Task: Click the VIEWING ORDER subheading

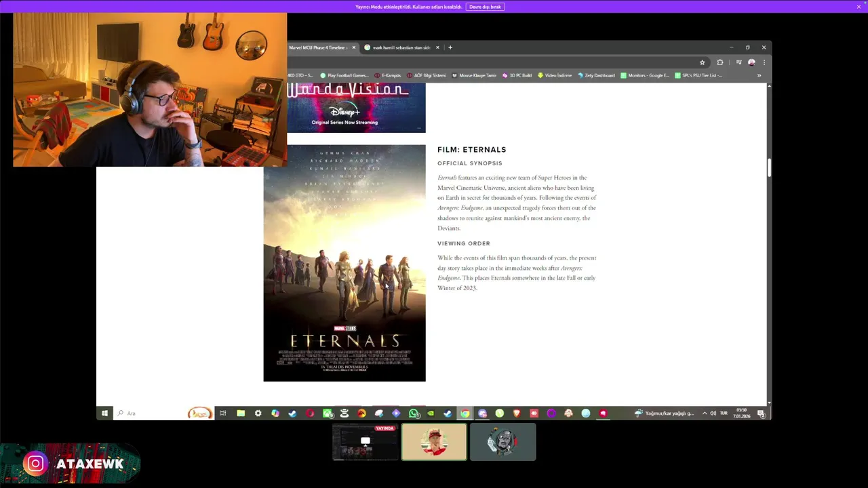Action: point(464,243)
